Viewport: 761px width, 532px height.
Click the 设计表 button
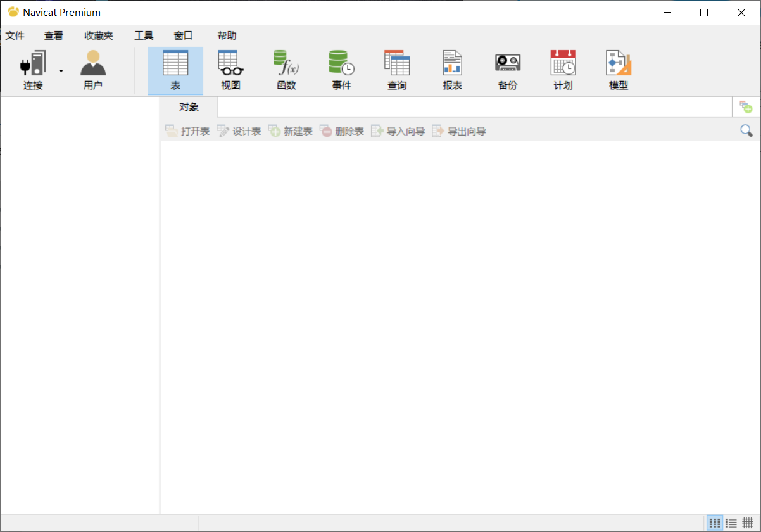(239, 131)
